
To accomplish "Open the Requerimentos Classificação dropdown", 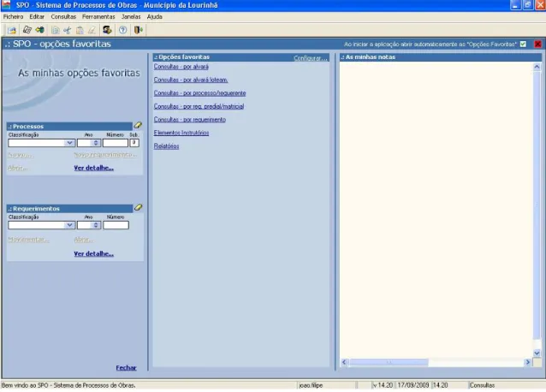I will pyautogui.click(x=69, y=225).
